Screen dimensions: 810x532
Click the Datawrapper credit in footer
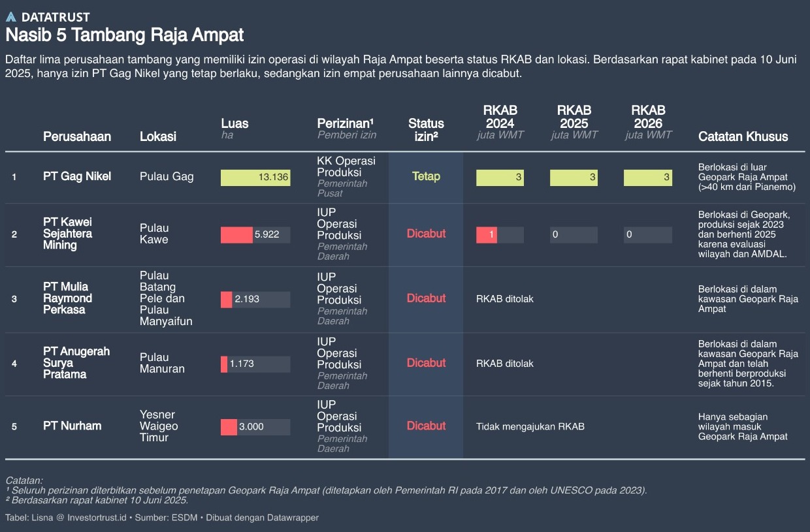[291, 518]
